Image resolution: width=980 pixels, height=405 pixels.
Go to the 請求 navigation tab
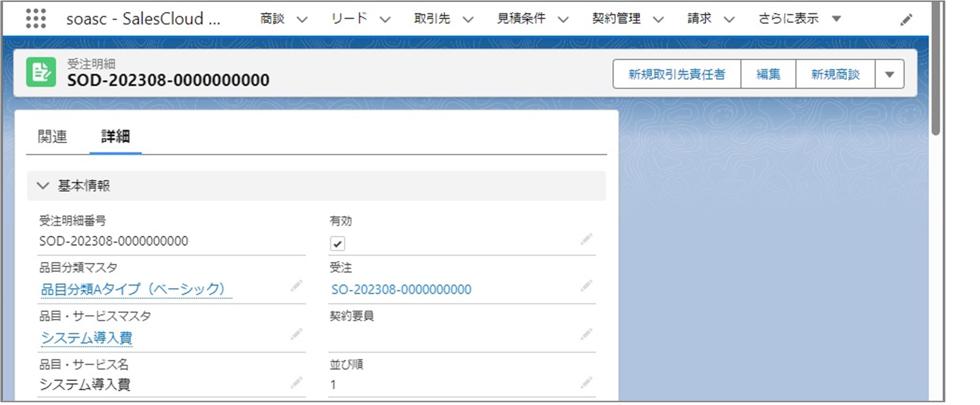pos(700,18)
